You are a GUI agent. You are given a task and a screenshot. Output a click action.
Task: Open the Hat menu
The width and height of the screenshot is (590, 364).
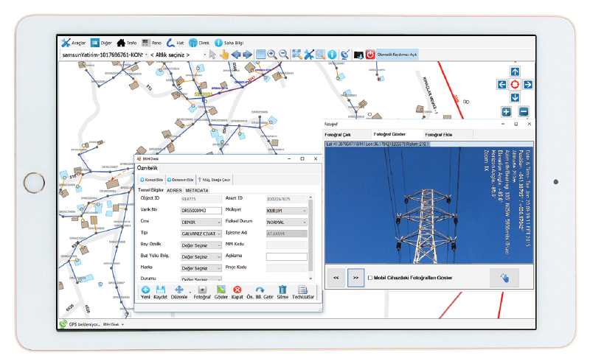tap(176, 43)
